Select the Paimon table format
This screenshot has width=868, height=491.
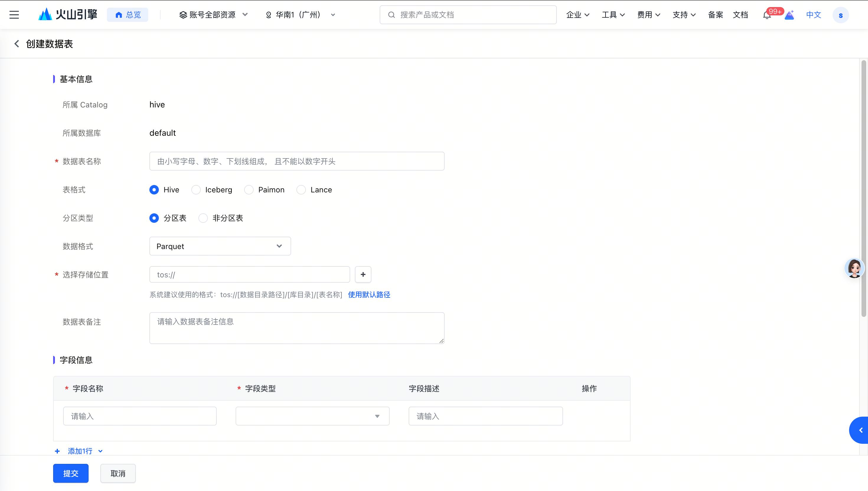tap(249, 190)
